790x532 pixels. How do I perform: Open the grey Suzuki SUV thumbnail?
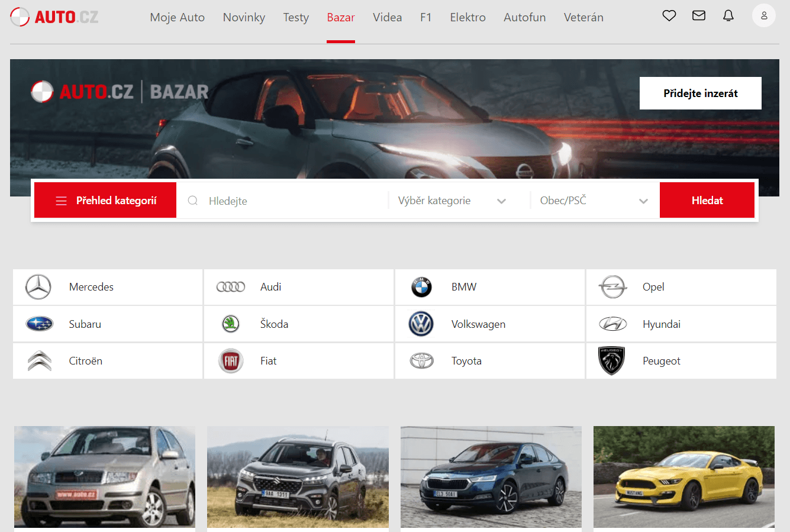pyautogui.click(x=298, y=477)
